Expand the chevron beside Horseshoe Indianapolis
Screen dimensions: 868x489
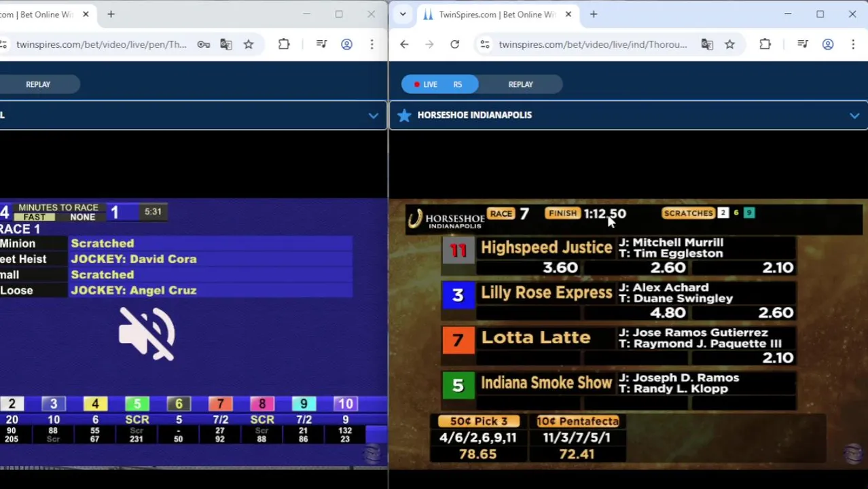pyautogui.click(x=854, y=115)
